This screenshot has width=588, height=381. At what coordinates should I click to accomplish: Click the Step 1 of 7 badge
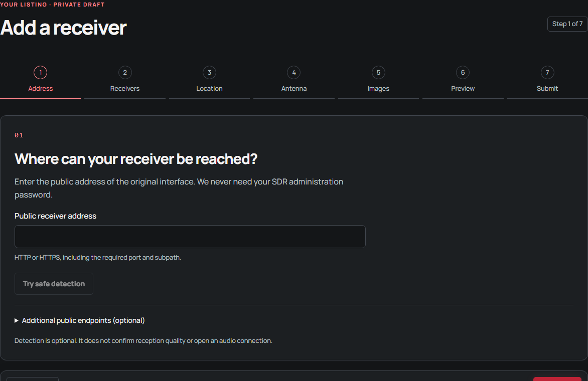[x=567, y=24]
